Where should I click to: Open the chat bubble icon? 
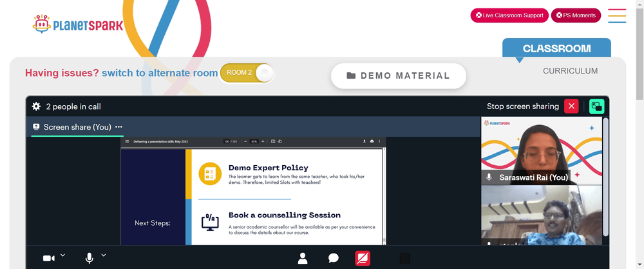(334, 258)
